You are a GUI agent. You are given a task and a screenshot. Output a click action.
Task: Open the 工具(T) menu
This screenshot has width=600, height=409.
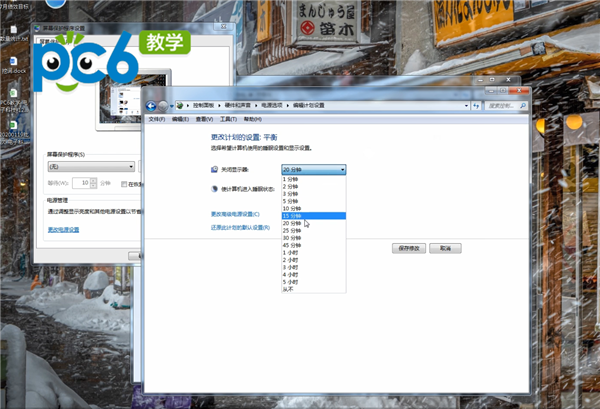228,119
